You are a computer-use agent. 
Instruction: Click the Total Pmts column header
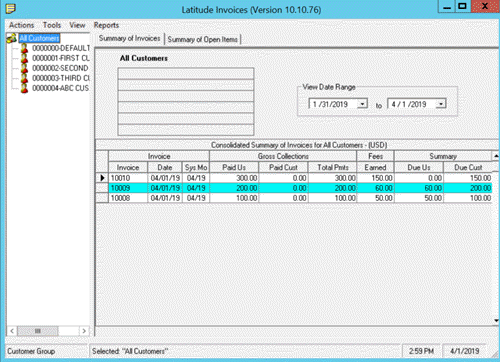[x=333, y=167]
